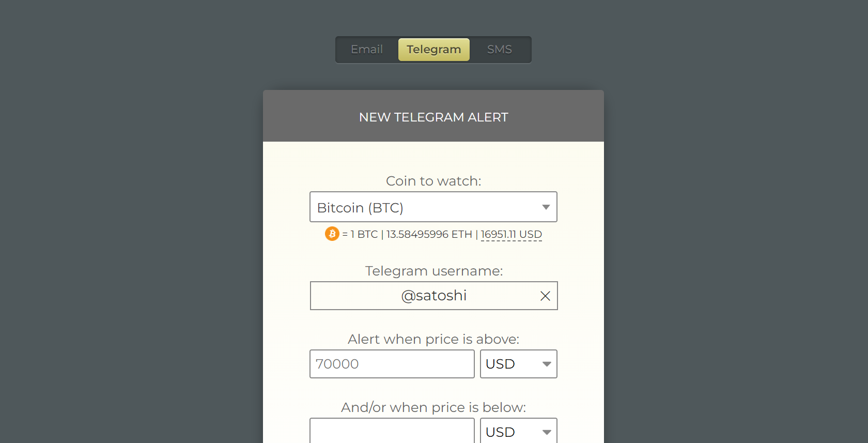Screen dimensions: 868x443
Task: Switch to the Email tab
Action: pos(366,49)
